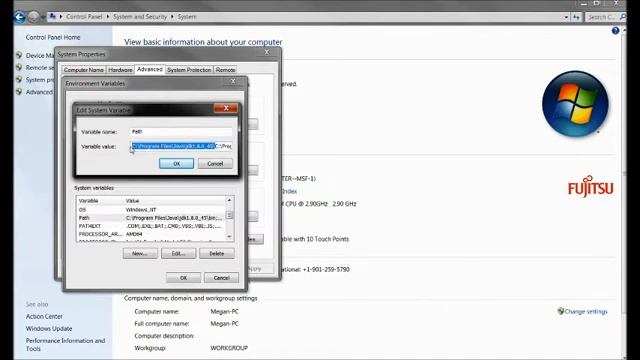This screenshot has width=640, height=360.
Task: Click the search magnifier icon
Action: click(622, 17)
